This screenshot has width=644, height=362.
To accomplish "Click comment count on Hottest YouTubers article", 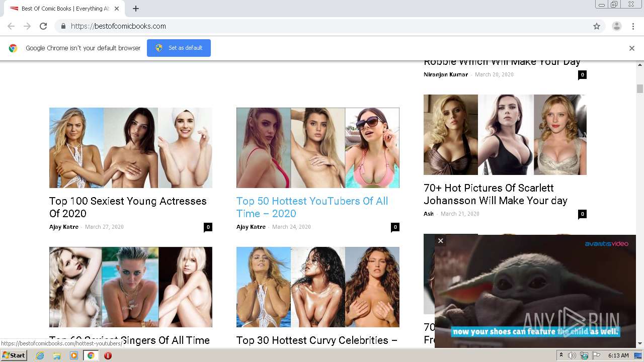I will coord(395,227).
